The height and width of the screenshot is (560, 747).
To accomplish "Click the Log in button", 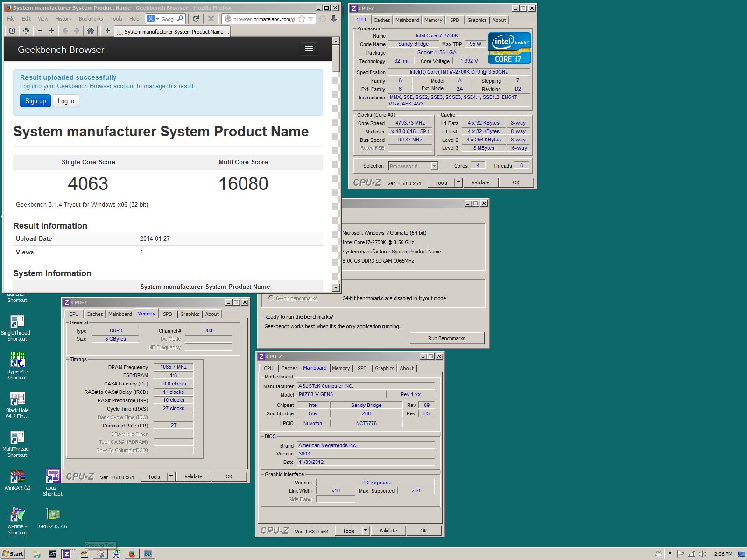I will coord(66,101).
